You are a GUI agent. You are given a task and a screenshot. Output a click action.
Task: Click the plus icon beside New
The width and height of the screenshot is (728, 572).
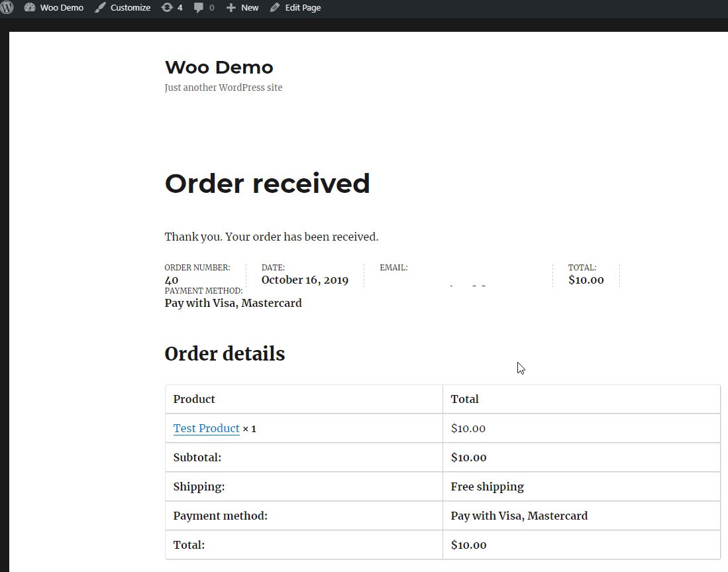click(231, 8)
